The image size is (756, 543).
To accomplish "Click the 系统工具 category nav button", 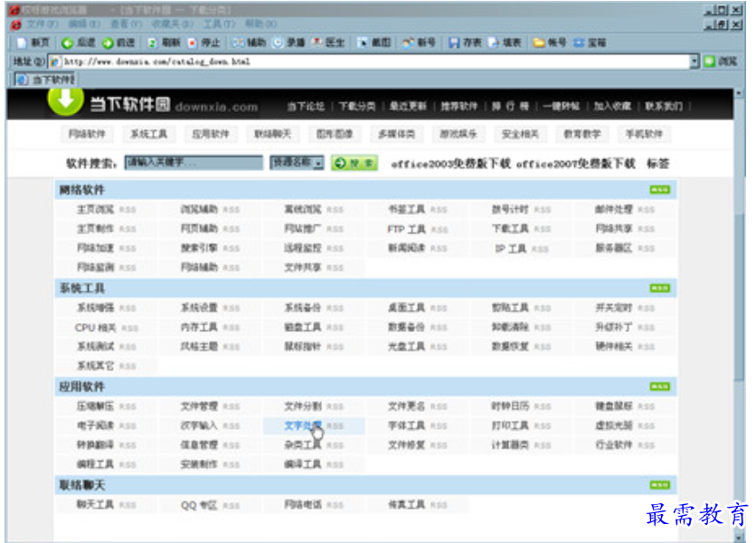I will 149,134.
